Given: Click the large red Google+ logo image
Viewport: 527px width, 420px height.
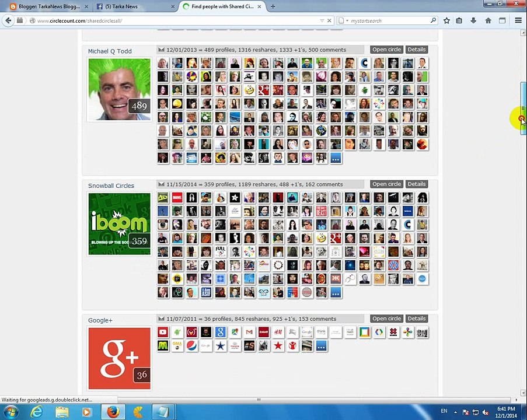Looking at the screenshot, I should [x=119, y=359].
